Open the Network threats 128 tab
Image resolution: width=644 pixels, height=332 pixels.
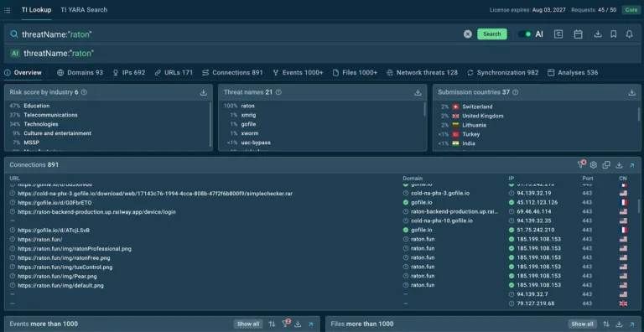(x=422, y=73)
